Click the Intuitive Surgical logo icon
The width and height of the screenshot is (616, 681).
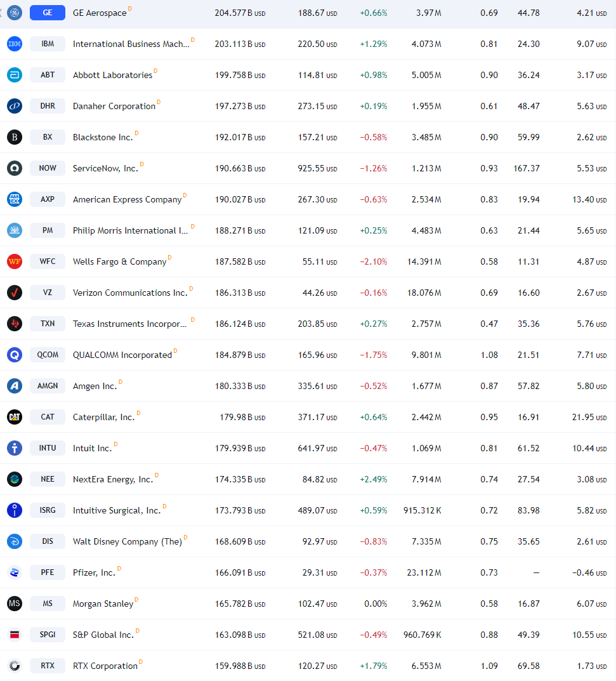(x=15, y=510)
